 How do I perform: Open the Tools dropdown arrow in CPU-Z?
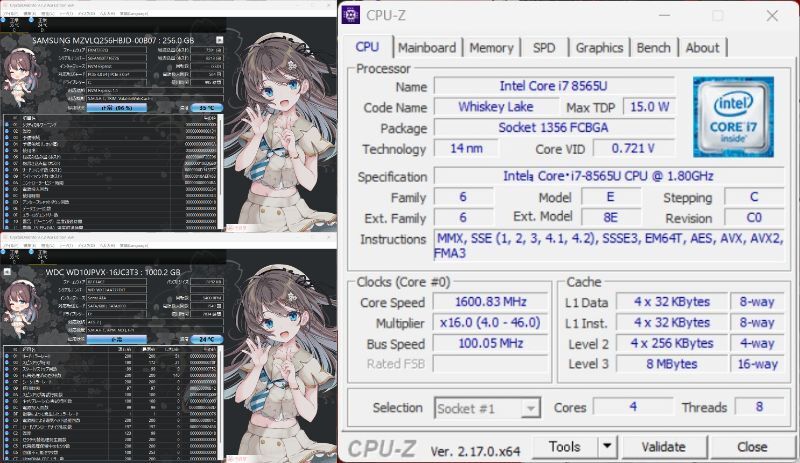click(607, 447)
